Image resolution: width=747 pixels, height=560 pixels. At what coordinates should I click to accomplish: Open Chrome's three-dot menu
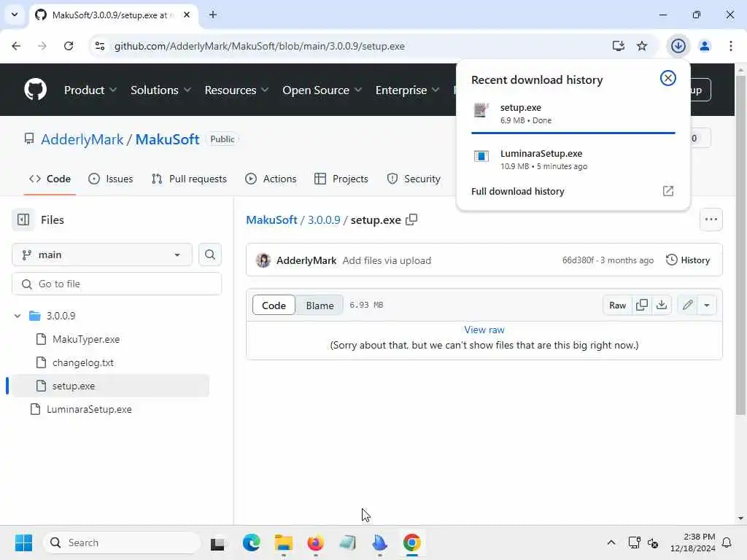click(730, 46)
